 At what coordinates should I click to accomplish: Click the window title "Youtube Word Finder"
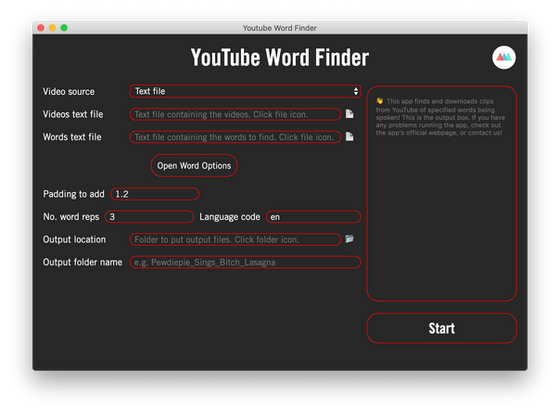point(280,28)
